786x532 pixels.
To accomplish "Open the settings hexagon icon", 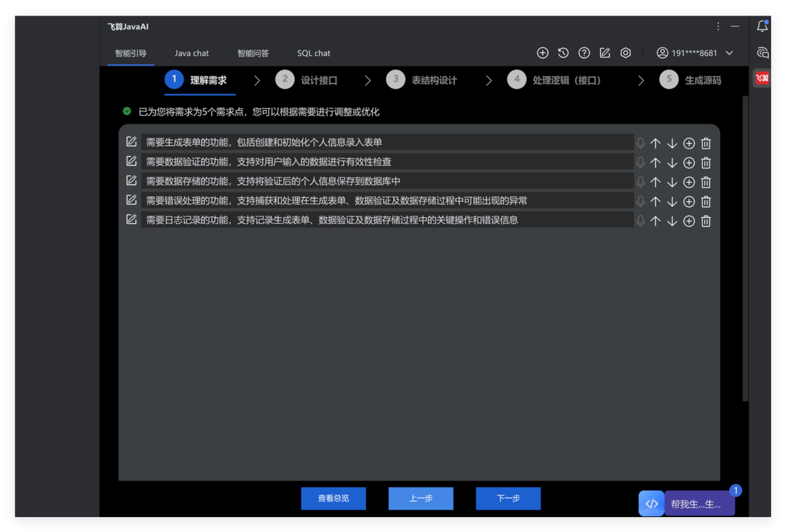I will click(625, 53).
